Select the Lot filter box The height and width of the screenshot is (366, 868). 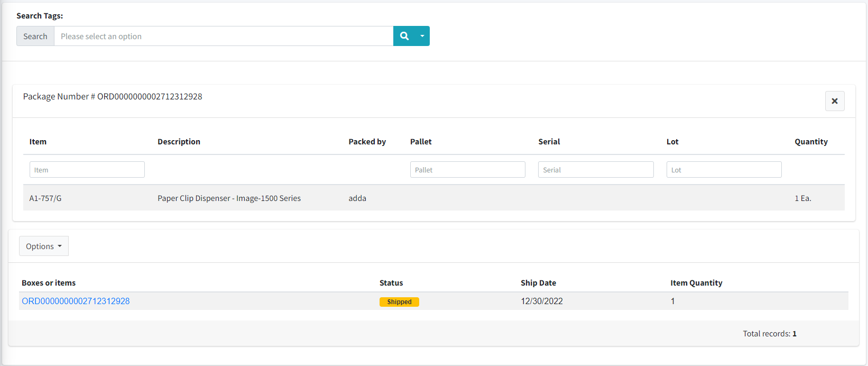[723, 170]
